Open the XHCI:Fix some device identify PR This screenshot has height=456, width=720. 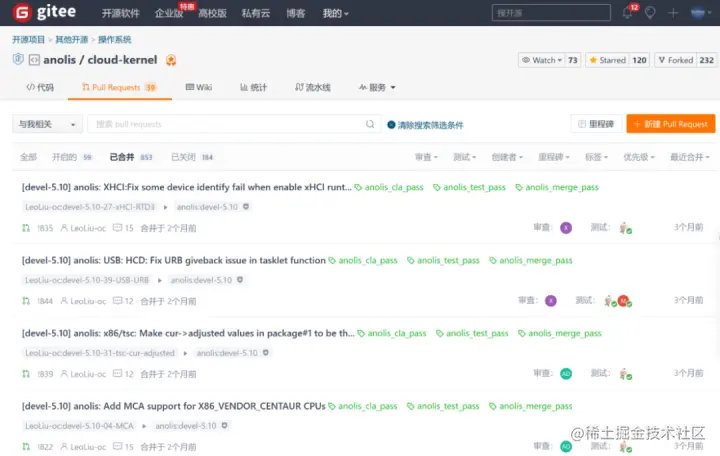point(186,187)
